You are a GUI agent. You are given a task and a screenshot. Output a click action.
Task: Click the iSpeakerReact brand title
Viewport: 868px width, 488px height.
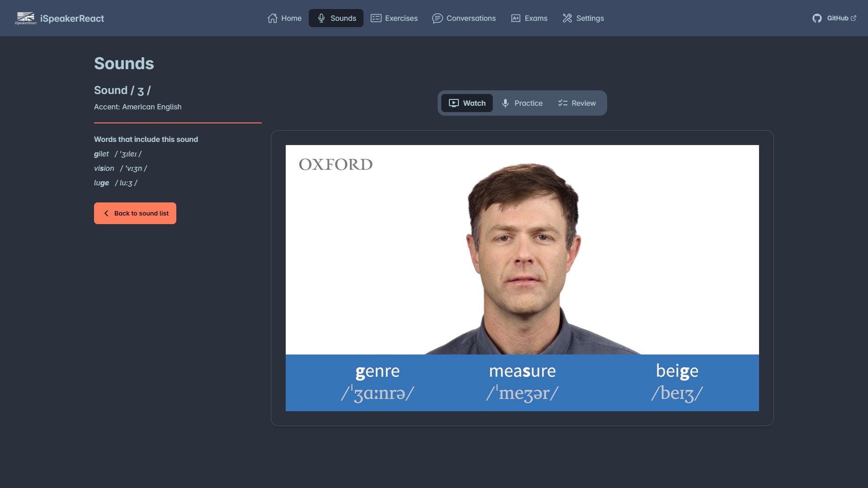click(72, 19)
